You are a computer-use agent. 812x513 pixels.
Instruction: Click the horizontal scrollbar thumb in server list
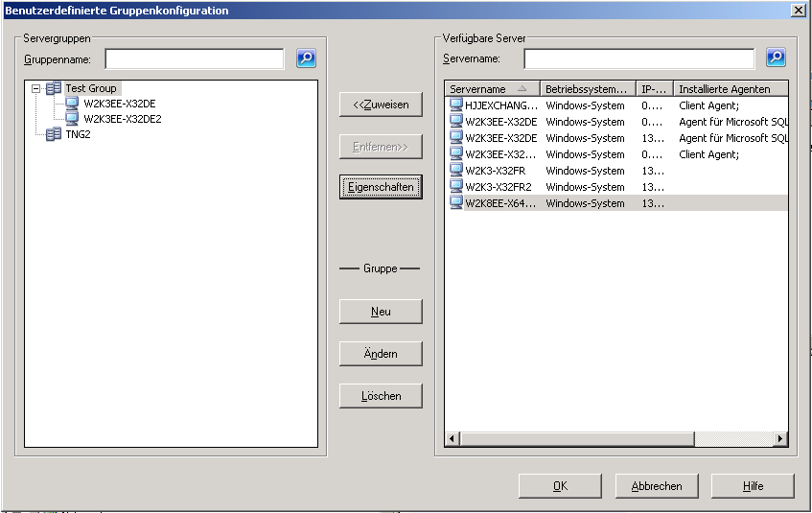point(577,439)
